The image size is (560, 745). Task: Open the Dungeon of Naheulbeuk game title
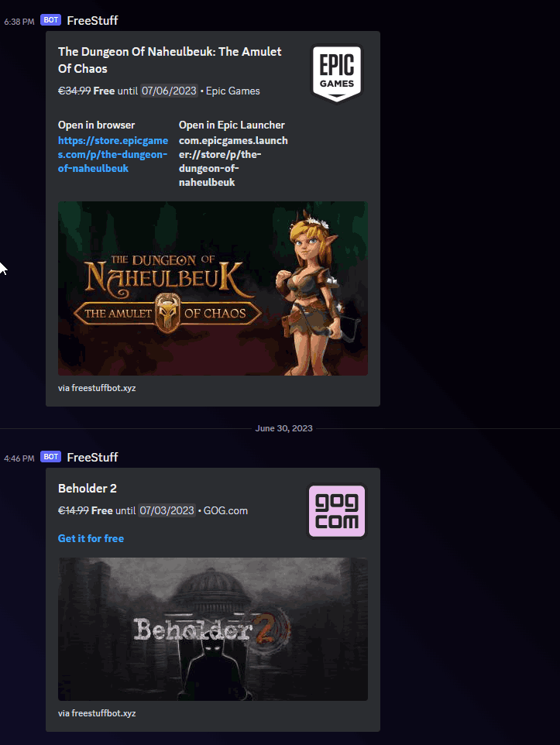[x=170, y=60]
